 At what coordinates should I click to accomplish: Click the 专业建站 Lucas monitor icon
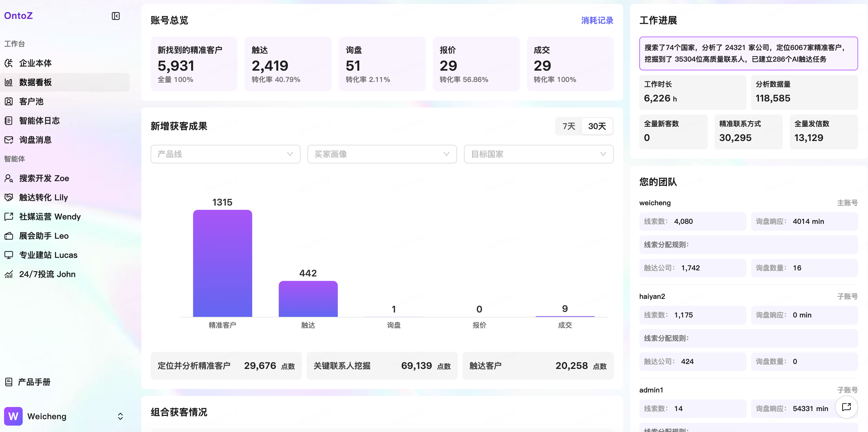pyautogui.click(x=9, y=255)
